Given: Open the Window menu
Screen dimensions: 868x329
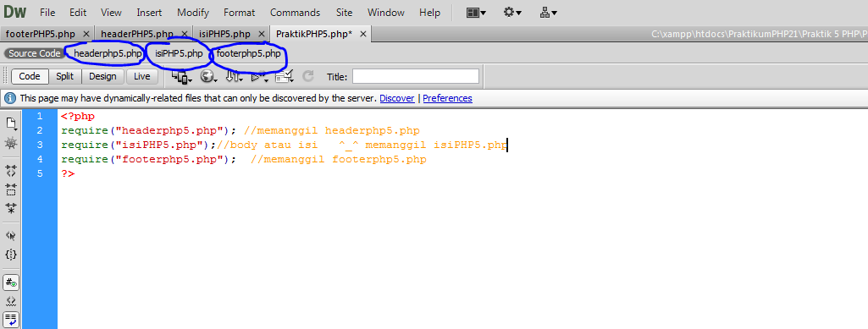Looking at the screenshot, I should [x=386, y=12].
